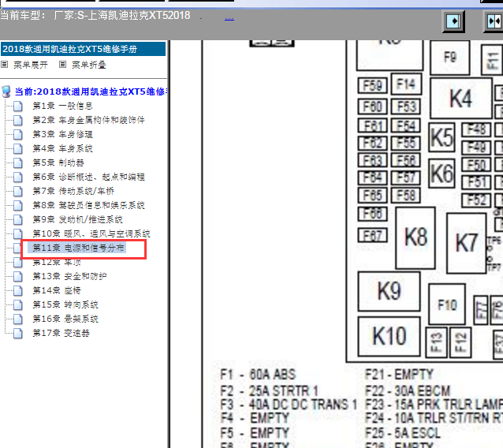Click the page icon for 第10章 暖风、通风与空调系统
The height and width of the screenshot is (448, 503).
coord(18,233)
